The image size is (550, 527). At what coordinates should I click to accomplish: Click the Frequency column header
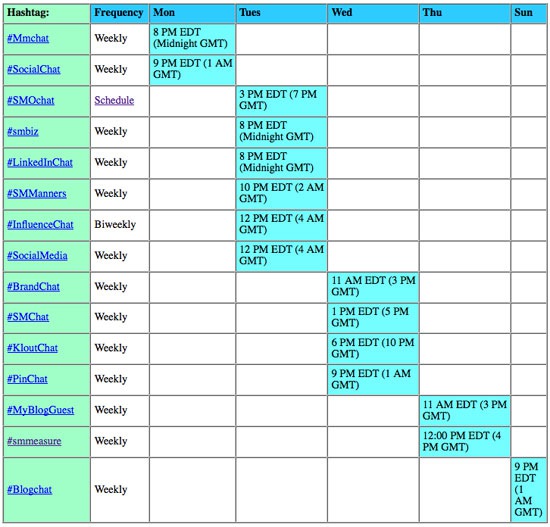pos(120,13)
